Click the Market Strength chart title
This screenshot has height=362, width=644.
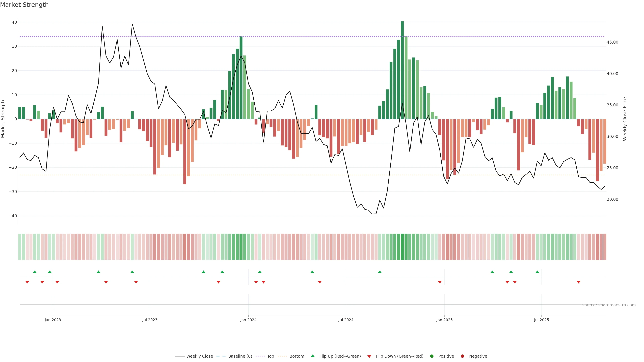coord(24,5)
